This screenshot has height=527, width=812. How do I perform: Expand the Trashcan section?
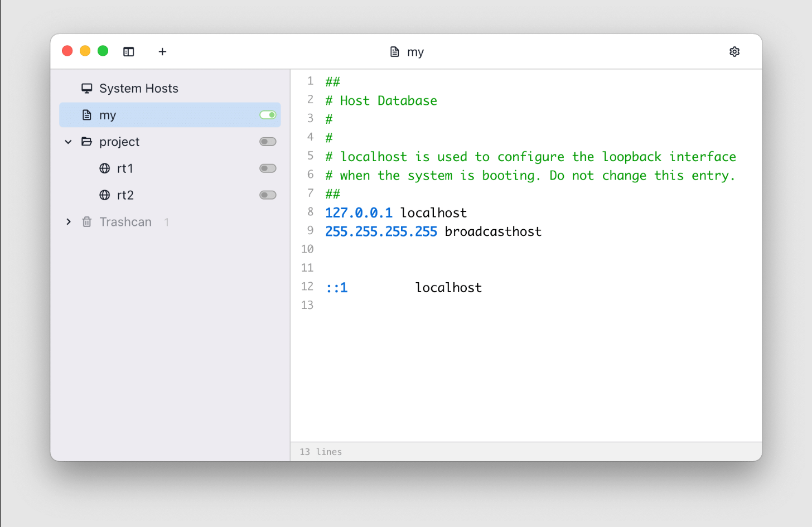(68, 221)
